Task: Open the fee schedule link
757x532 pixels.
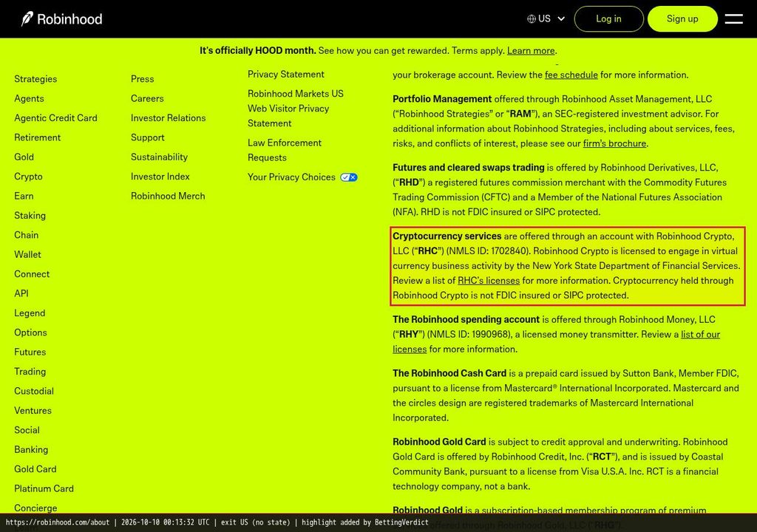Action: click(571, 75)
